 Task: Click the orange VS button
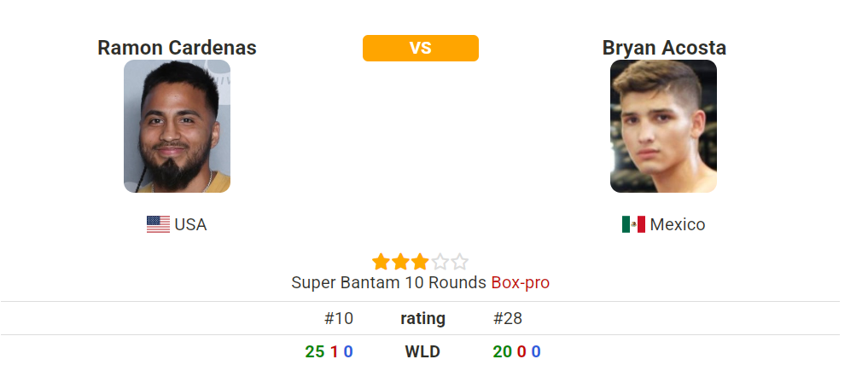pos(421,48)
